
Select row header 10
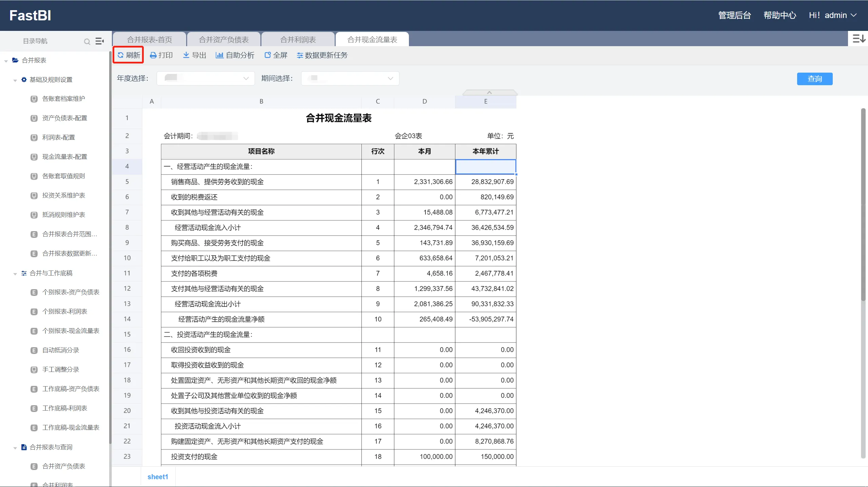tap(127, 258)
